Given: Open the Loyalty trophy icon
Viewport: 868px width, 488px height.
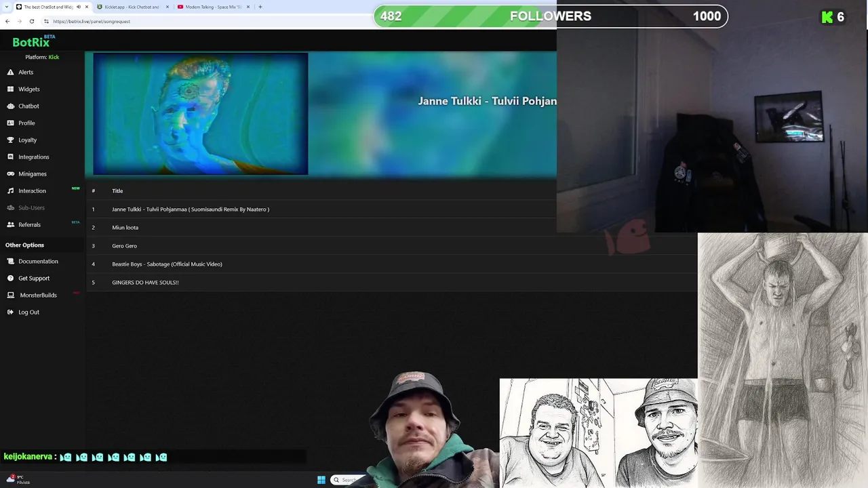Looking at the screenshot, I should click(x=11, y=140).
